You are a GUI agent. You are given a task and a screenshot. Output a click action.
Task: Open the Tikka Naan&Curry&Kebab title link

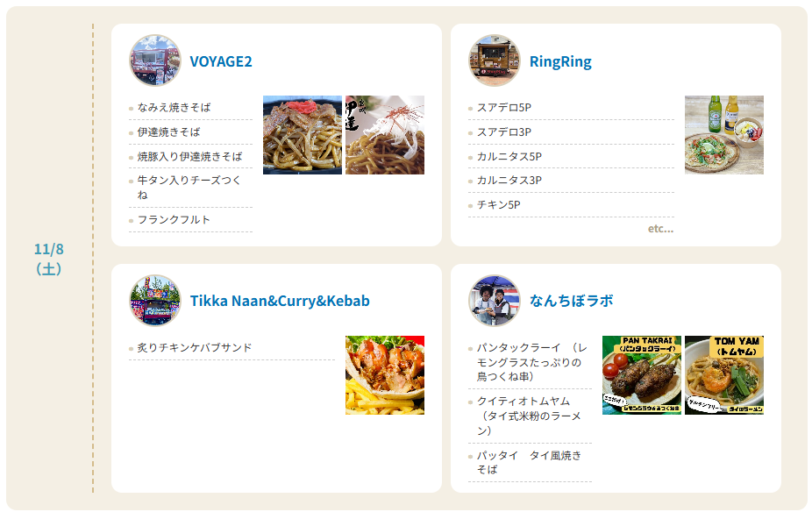coord(280,301)
